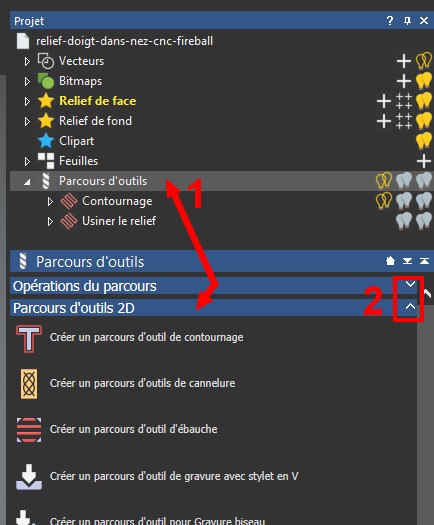The height and width of the screenshot is (525, 434).
Task: Click the V-stylet gravure toolpath icon
Action: click(x=29, y=477)
